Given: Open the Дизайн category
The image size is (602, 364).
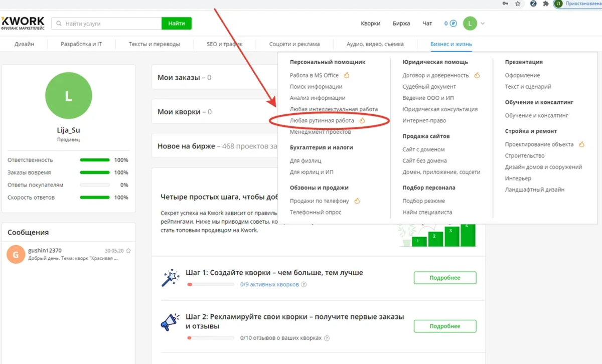Looking at the screenshot, I should pos(24,44).
